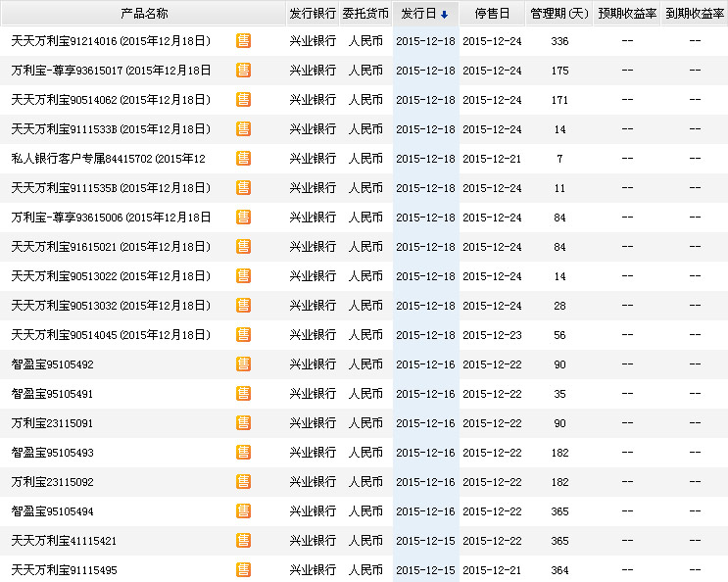Open product 天天万利宝91615021

tap(111, 247)
